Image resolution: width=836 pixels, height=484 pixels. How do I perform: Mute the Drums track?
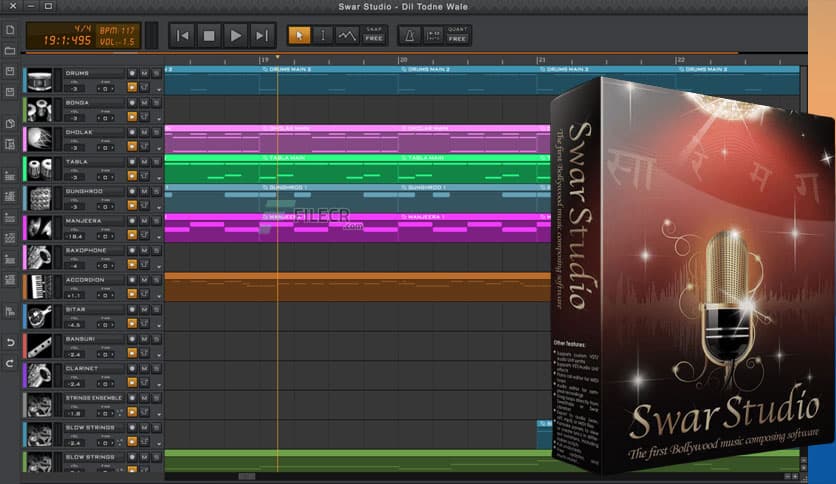click(x=144, y=73)
